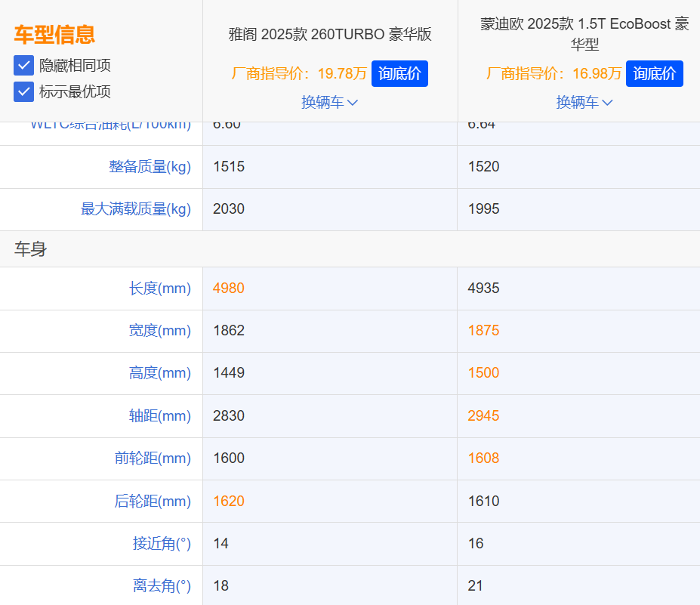Click the 后轮距(mm) parameter label
The height and width of the screenshot is (605, 700).
coord(153,502)
